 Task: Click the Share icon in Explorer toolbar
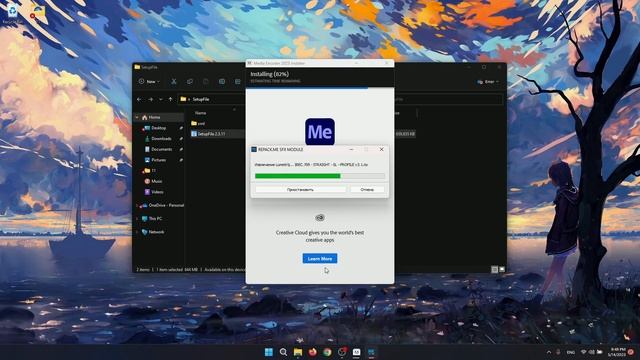(x=238, y=82)
